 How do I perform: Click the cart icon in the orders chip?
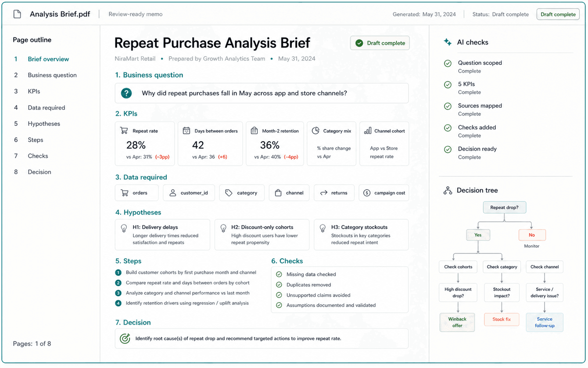[125, 193]
